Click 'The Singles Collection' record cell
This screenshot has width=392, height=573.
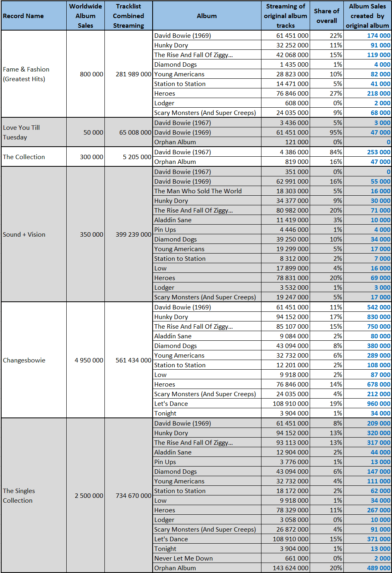(33, 495)
